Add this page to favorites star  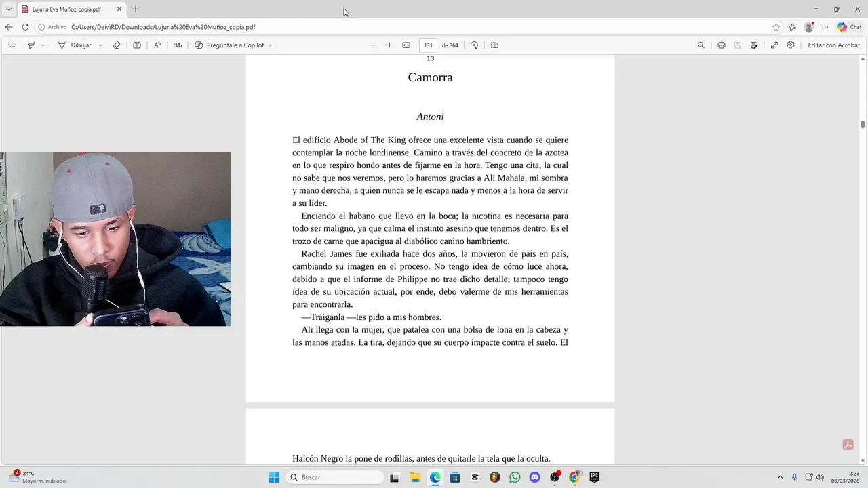coord(776,27)
